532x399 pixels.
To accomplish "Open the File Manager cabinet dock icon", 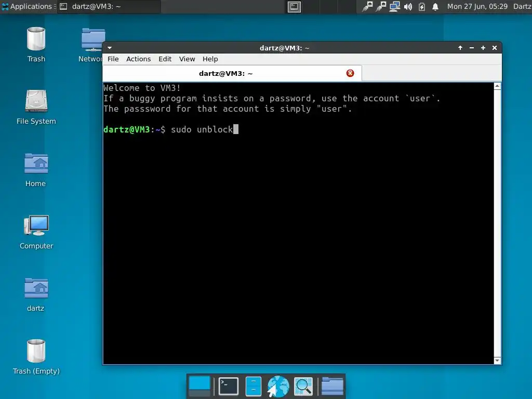I will (253, 386).
